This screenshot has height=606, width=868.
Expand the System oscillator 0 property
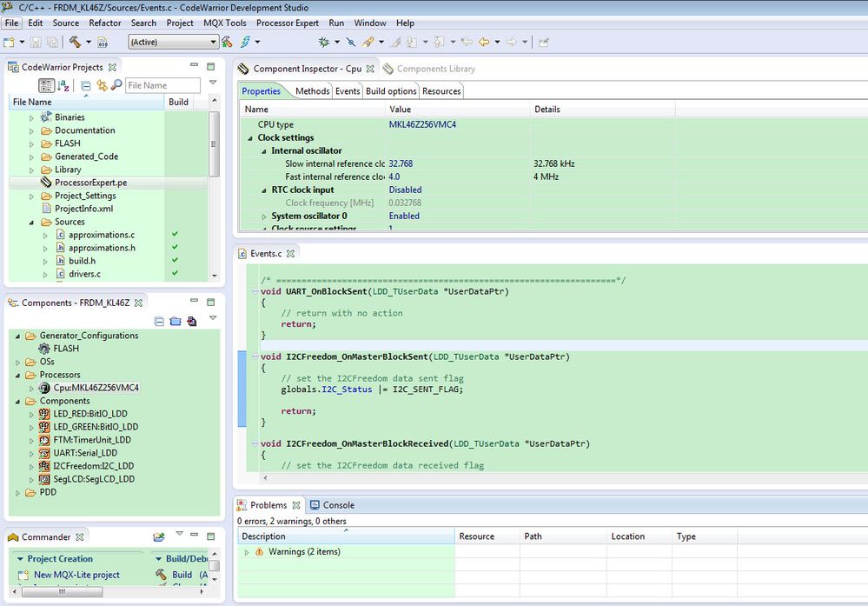pyautogui.click(x=264, y=216)
